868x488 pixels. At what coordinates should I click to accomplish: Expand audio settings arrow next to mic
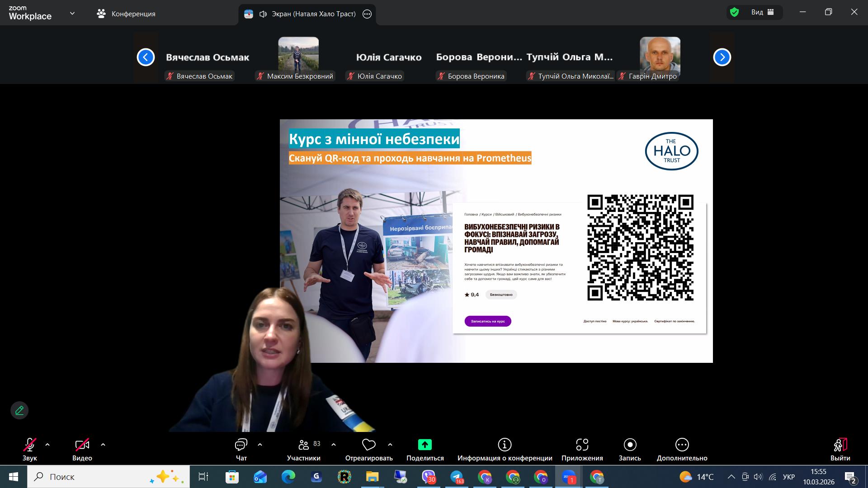(47, 445)
